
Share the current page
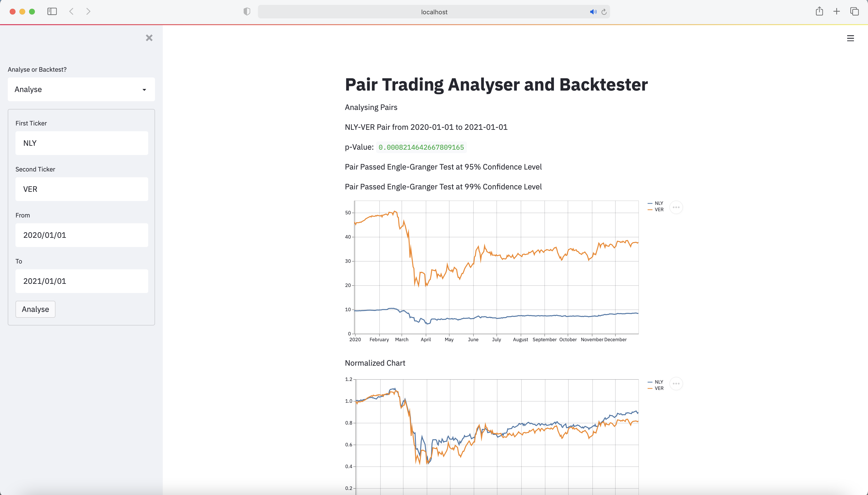[819, 11]
